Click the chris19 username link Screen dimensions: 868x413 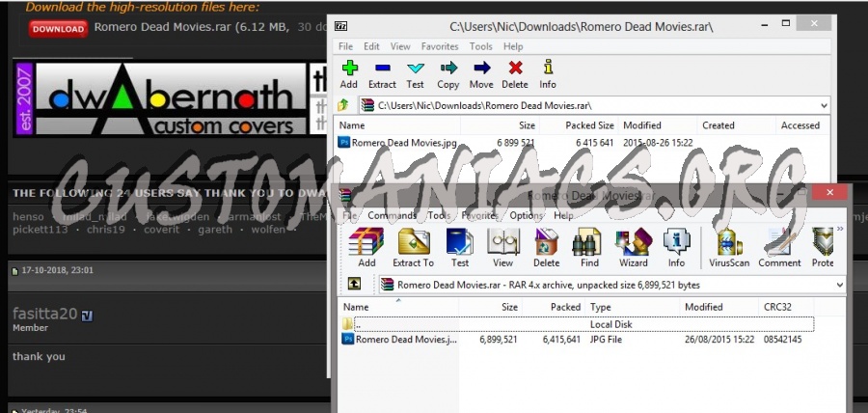click(106, 230)
